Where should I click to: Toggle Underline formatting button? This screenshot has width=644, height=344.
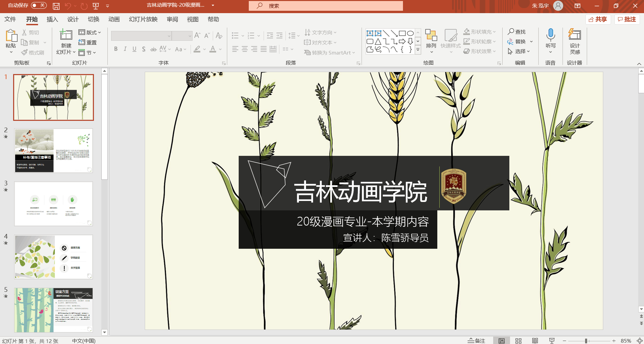(x=134, y=49)
